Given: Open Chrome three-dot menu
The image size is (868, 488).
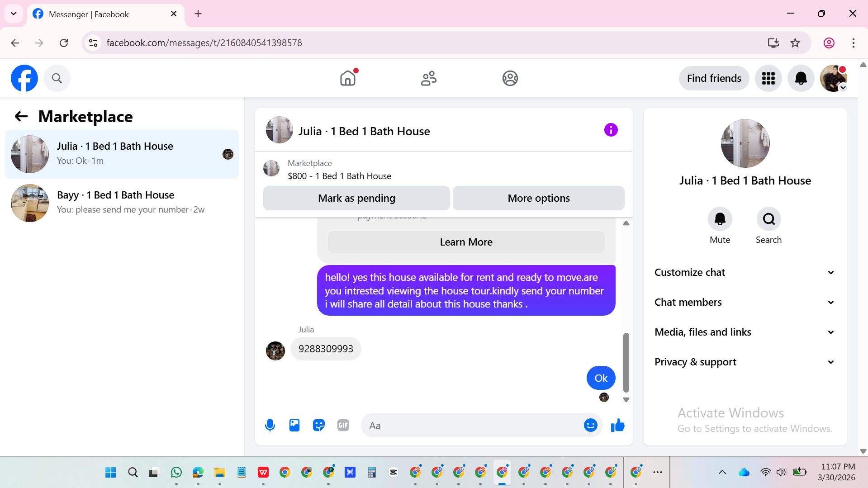Looking at the screenshot, I should (x=854, y=43).
